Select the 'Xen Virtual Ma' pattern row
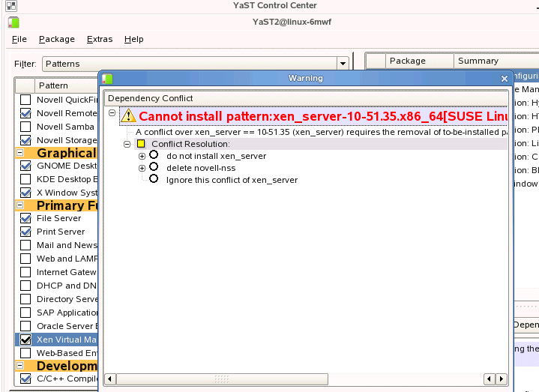Screen dimensions: 539x392 (57, 340)
